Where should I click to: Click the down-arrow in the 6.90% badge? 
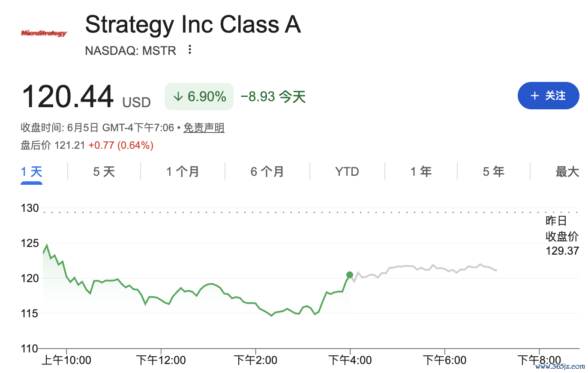pyautogui.click(x=178, y=96)
